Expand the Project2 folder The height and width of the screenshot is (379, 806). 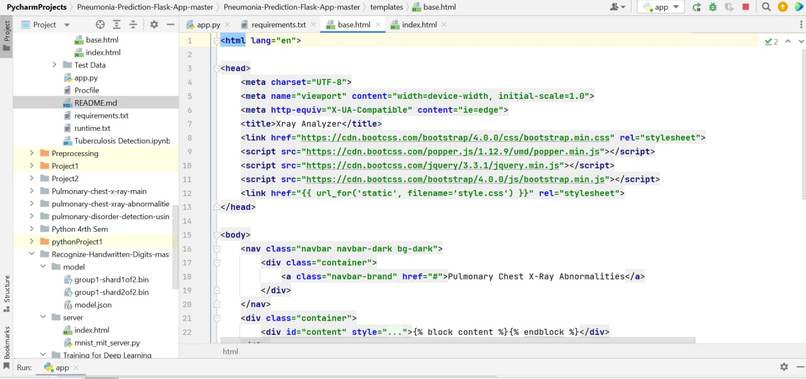coord(32,178)
